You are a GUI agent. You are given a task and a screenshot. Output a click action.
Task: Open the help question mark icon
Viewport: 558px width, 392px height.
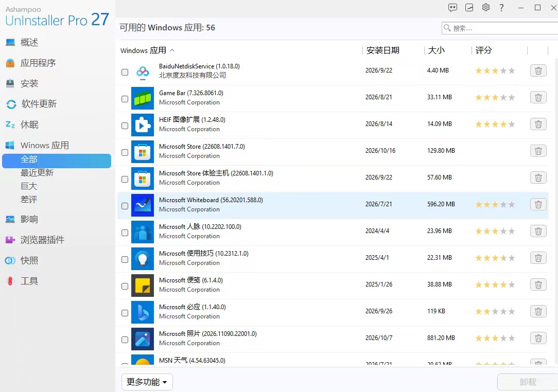pos(501,8)
